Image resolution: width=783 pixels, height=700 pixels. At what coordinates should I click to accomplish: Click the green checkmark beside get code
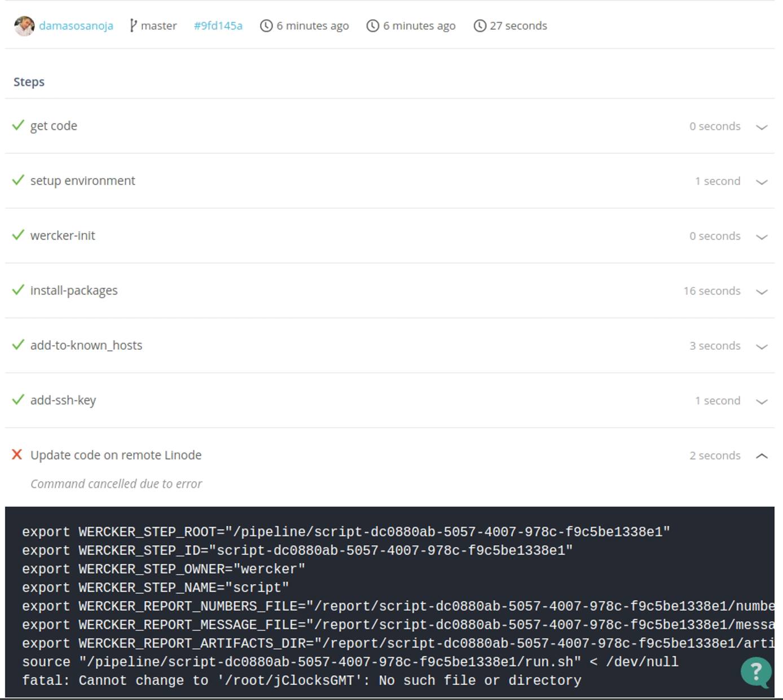[17, 125]
